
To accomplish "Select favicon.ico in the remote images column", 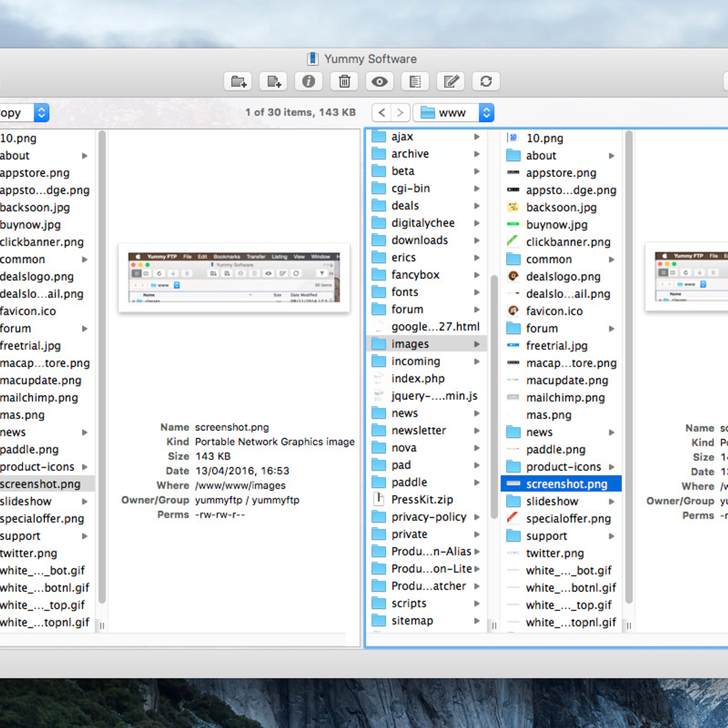I will (554, 311).
